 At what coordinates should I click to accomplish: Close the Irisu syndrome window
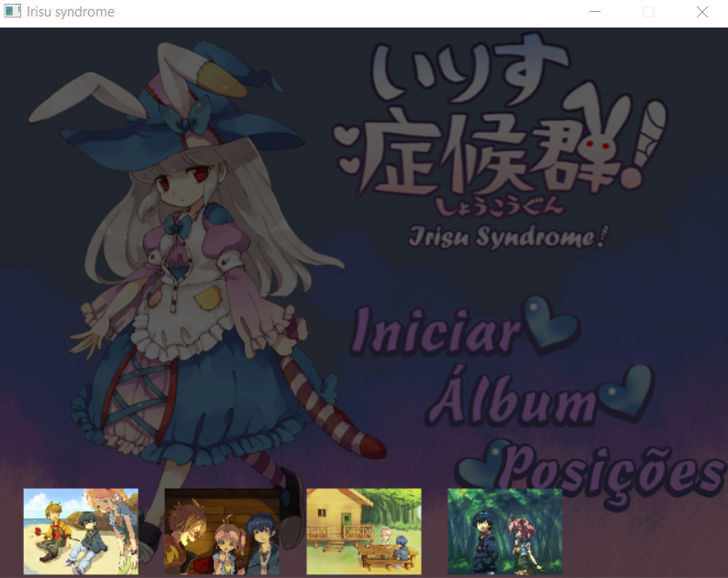click(702, 12)
